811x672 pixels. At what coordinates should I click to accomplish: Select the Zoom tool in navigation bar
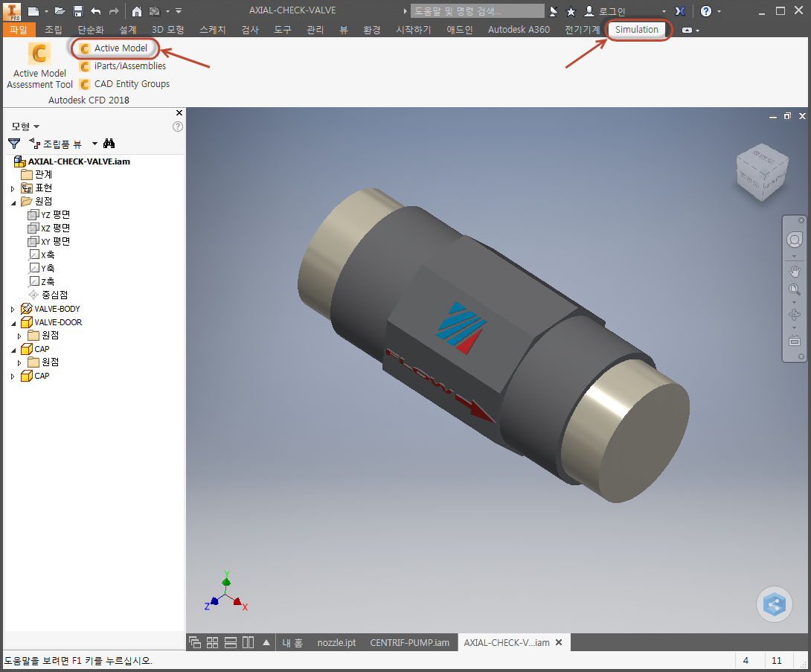pos(795,289)
